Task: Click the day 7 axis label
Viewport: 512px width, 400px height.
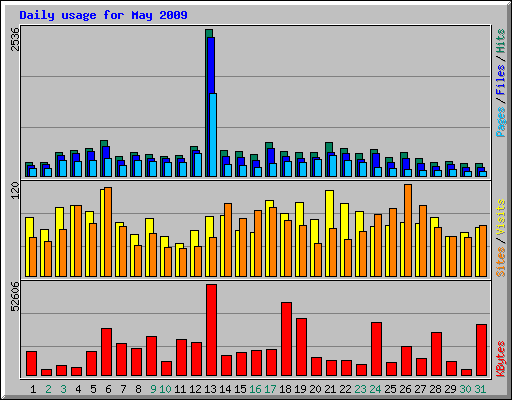Action: [x=123, y=389]
